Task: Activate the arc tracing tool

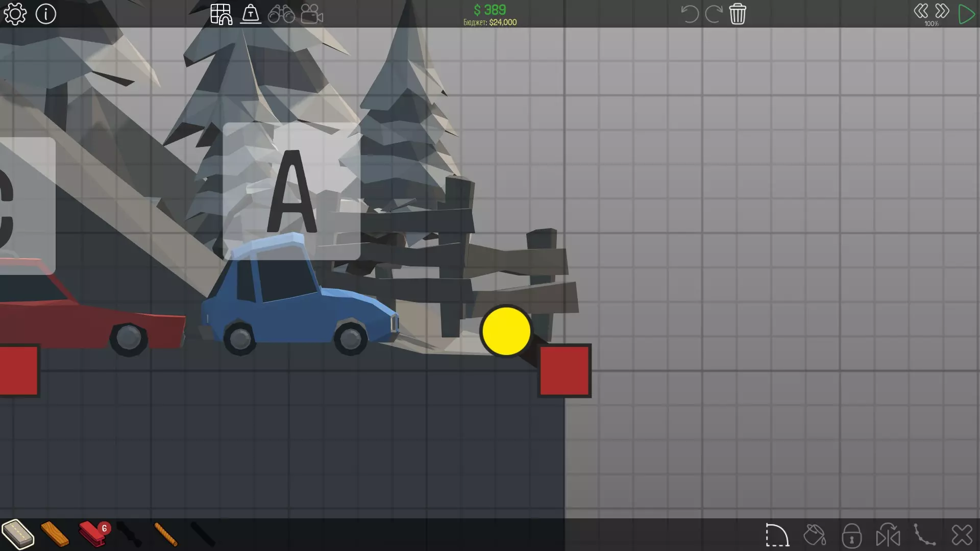Action: click(777, 535)
